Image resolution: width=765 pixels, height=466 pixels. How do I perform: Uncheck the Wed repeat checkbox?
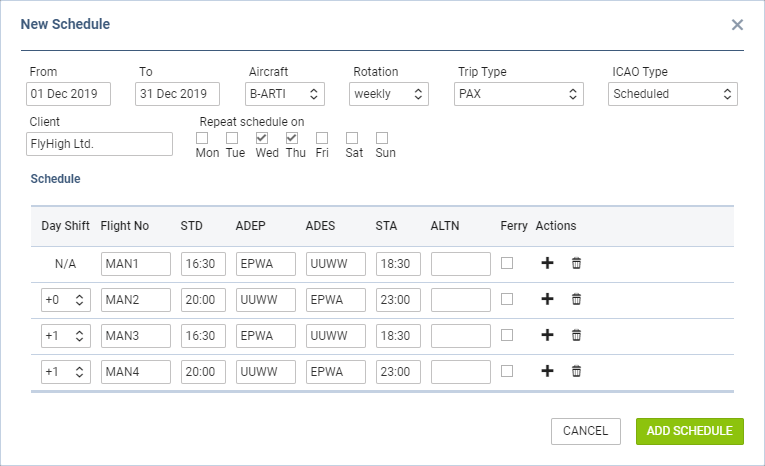pos(262,138)
